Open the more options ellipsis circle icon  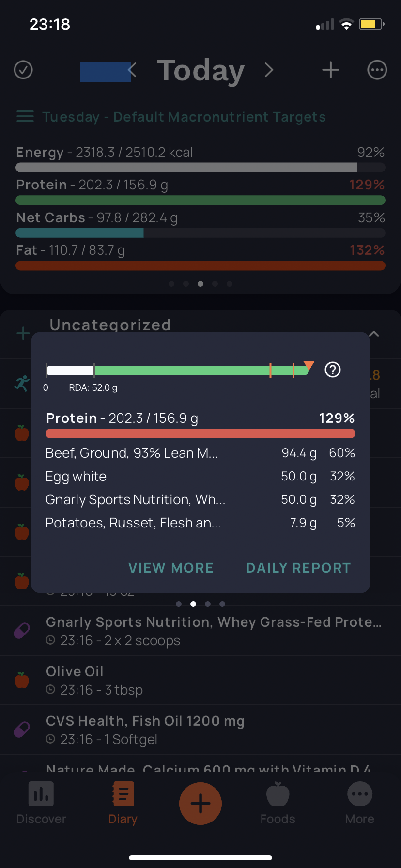377,70
